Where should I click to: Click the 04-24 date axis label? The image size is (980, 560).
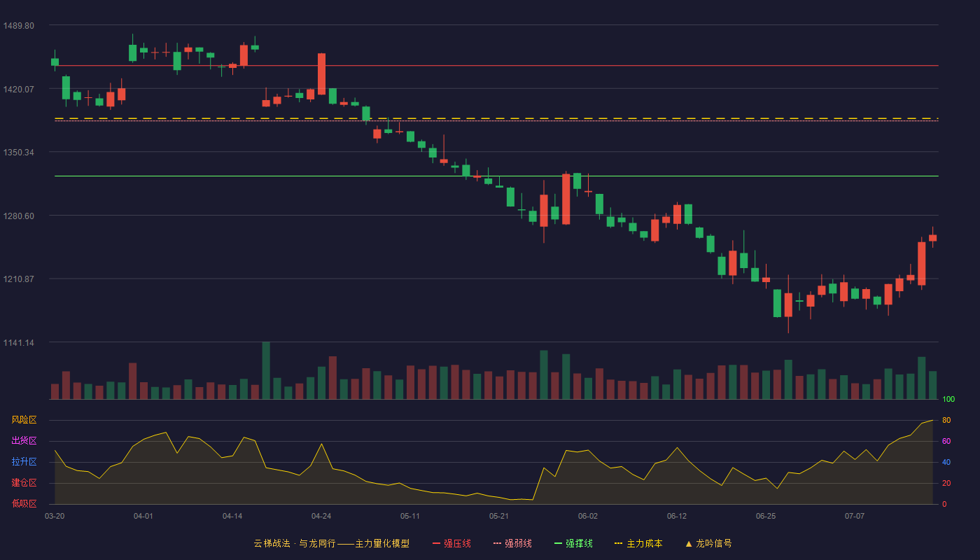point(321,516)
